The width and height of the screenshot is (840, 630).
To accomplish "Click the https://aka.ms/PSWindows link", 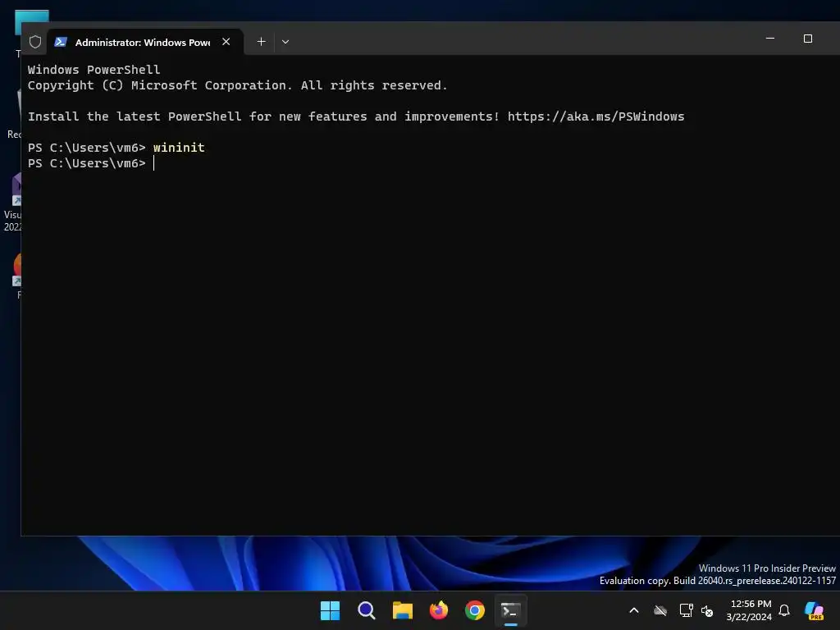I will coord(596,116).
